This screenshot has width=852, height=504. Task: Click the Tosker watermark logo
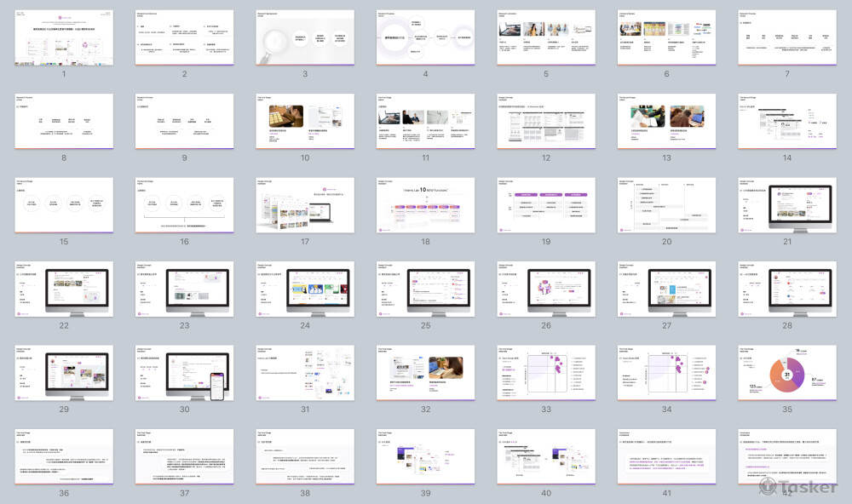tap(797, 487)
